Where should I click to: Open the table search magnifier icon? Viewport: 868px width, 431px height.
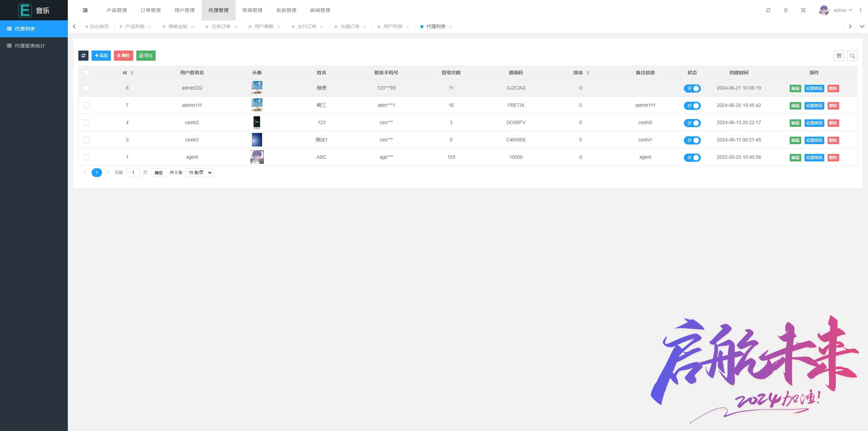[852, 56]
